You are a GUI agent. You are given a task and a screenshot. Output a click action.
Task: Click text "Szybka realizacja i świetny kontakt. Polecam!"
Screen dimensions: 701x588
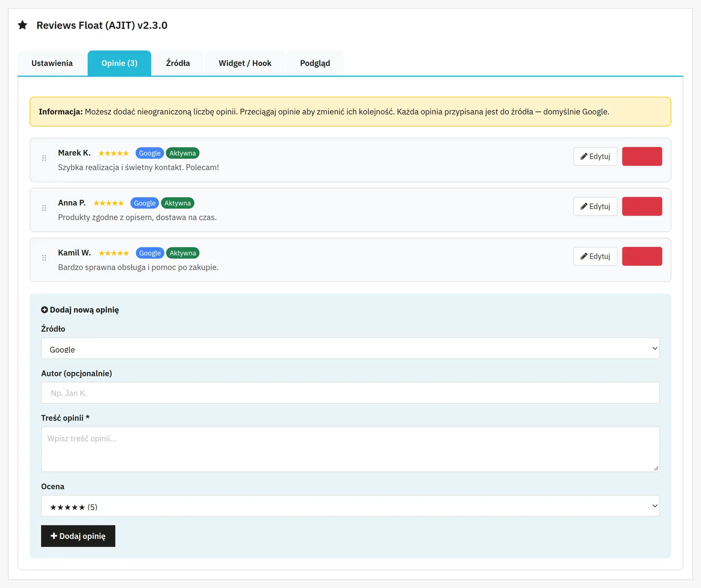pos(138,167)
